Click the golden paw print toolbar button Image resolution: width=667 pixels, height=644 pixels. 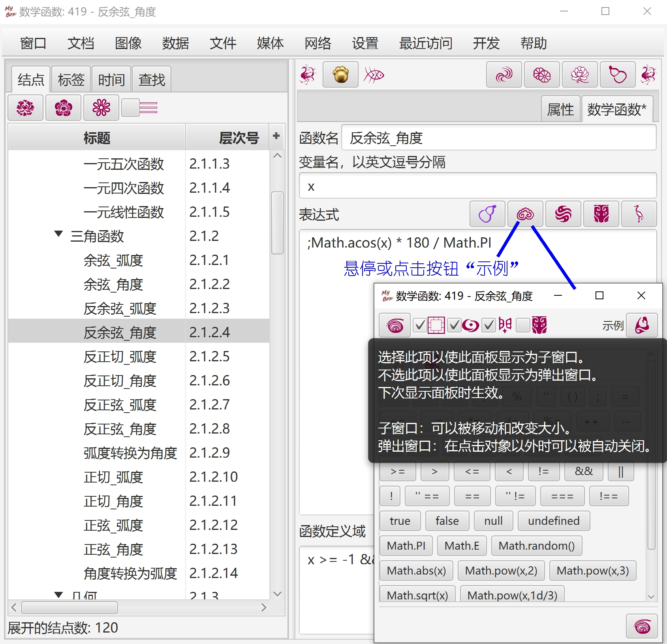click(x=340, y=75)
